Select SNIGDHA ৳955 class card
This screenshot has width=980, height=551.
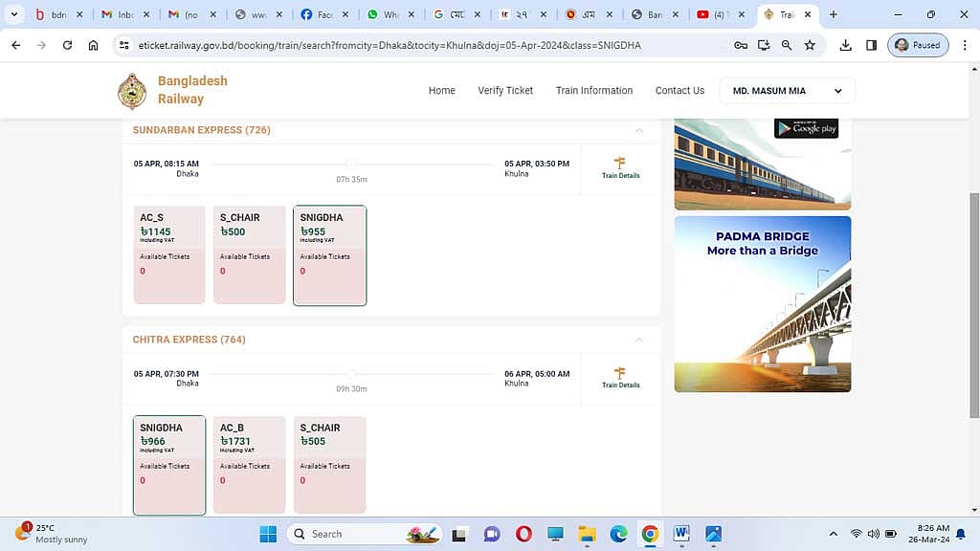tap(329, 254)
